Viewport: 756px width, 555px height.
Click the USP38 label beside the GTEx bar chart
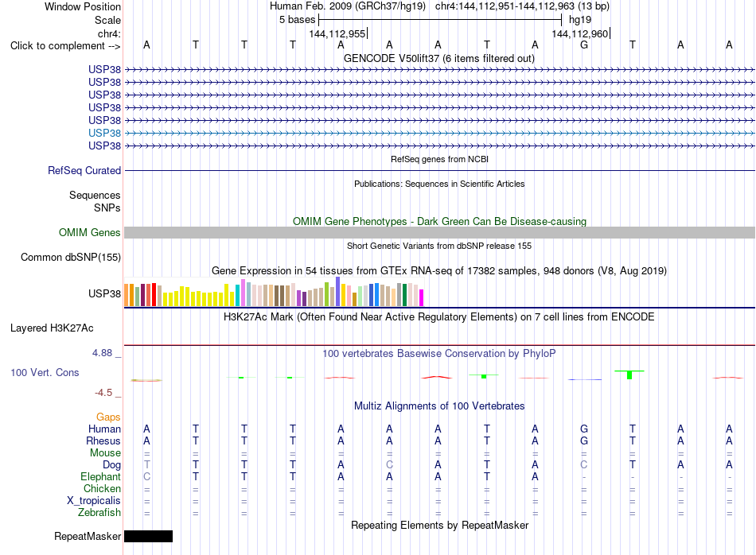pyautogui.click(x=104, y=293)
